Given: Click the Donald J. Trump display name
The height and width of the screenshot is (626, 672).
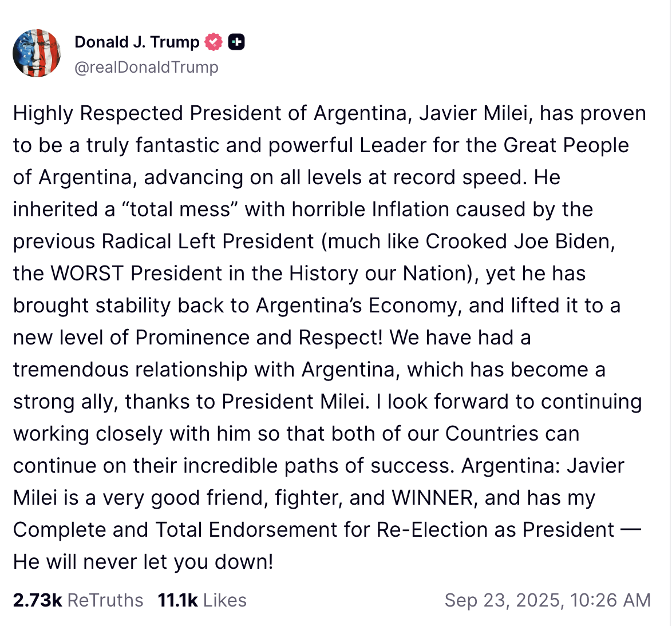Looking at the screenshot, I should coord(137,42).
